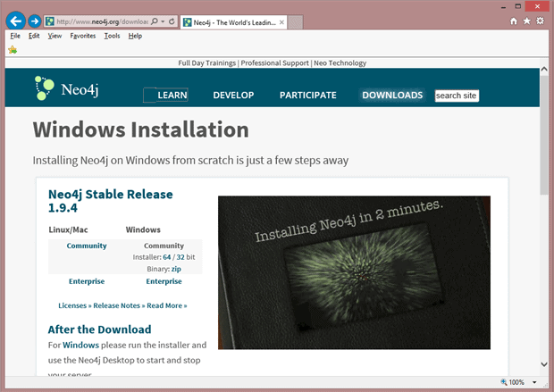Follow the Windows link under After the Download
Screen dimensions: 554x392
[81, 345]
